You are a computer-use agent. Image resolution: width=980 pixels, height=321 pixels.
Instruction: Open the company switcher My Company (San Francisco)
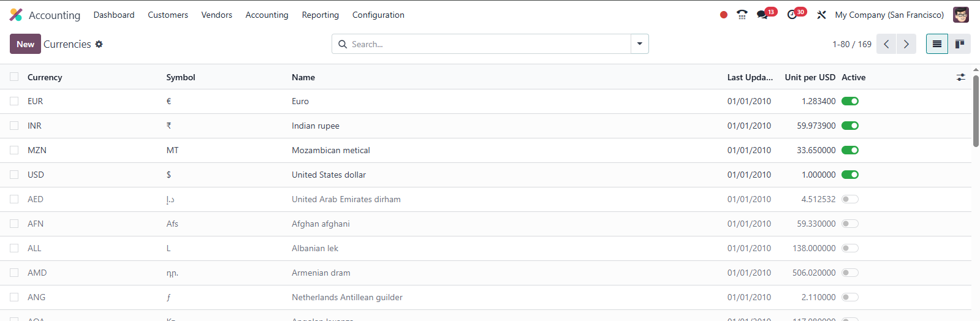pyautogui.click(x=889, y=15)
